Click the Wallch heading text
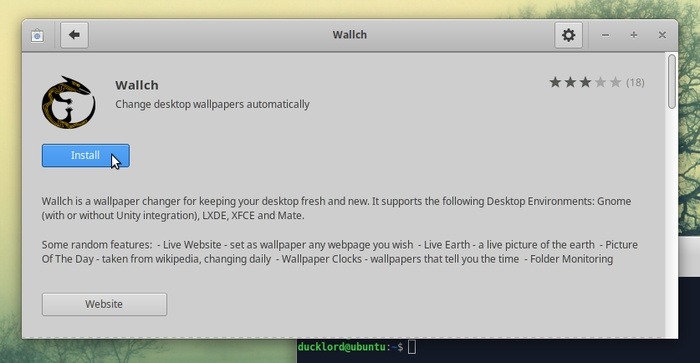Viewport: 700px width, 363px height. pos(137,85)
